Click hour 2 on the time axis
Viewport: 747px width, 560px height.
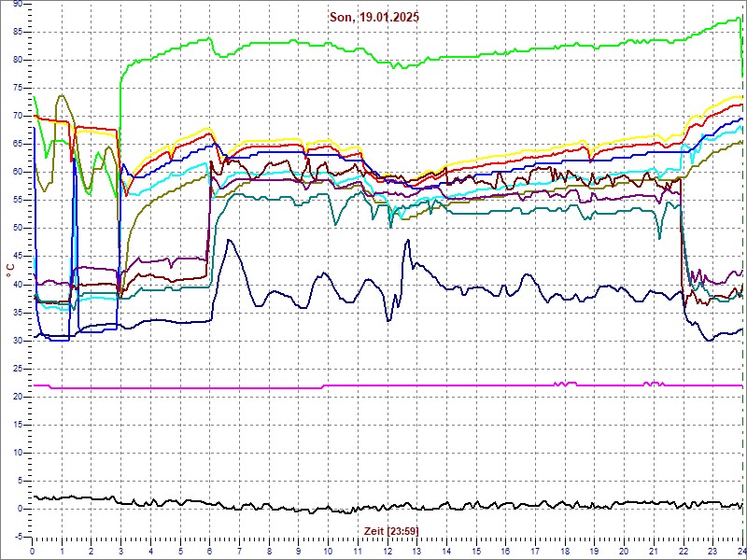[92, 550]
